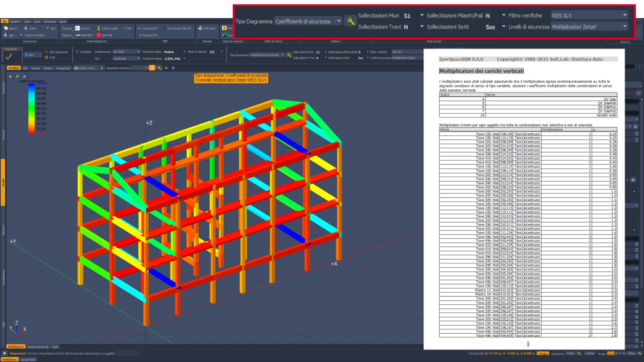Click the Dati Input print icon

point(200,28)
